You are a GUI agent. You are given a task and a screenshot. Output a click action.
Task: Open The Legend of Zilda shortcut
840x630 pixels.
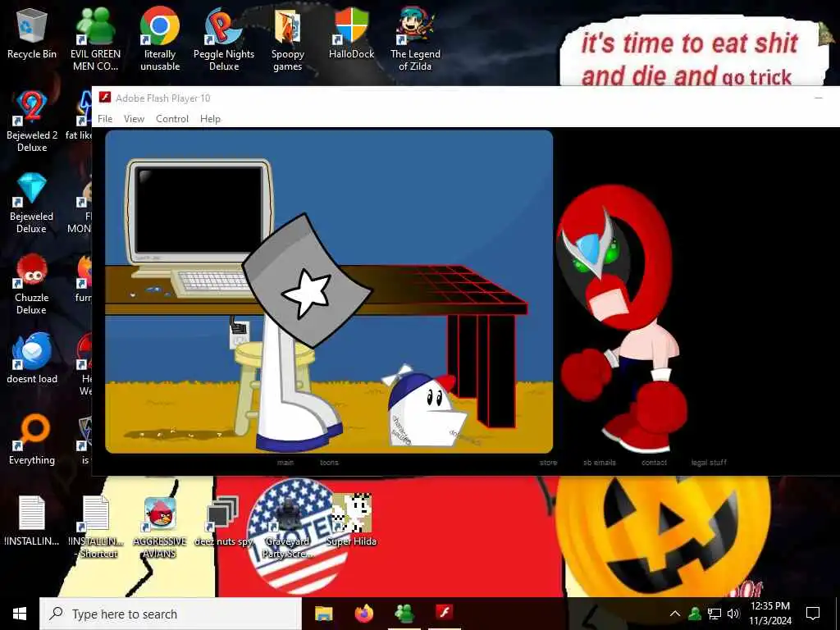coord(415,39)
